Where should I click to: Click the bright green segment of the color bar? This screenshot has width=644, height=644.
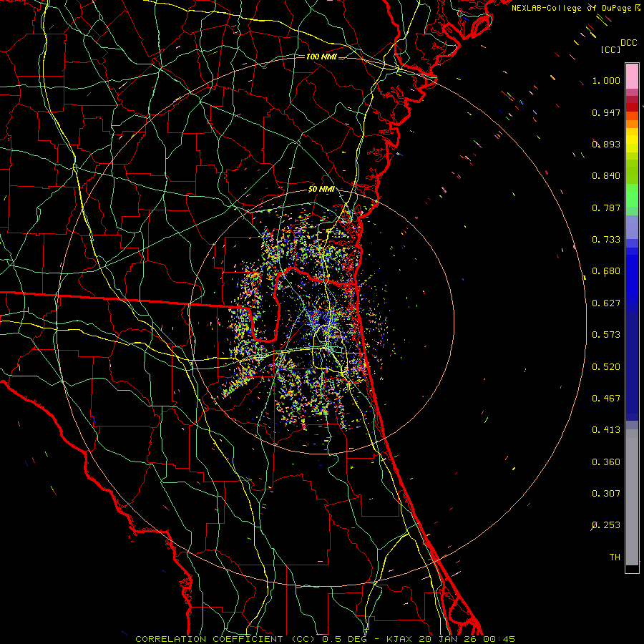[632, 195]
